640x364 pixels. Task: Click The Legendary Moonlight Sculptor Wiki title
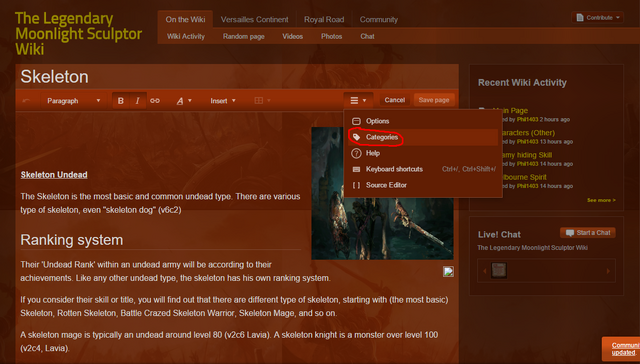(78, 34)
